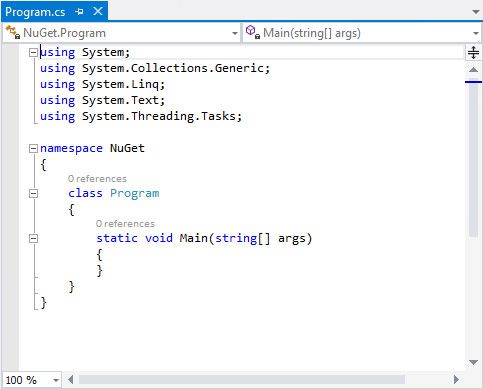
Task: Click the 'class' keyword
Action: point(85,193)
